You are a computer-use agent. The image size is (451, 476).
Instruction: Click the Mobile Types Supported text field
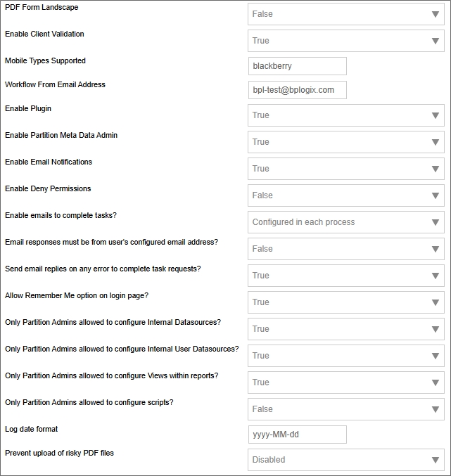point(298,66)
